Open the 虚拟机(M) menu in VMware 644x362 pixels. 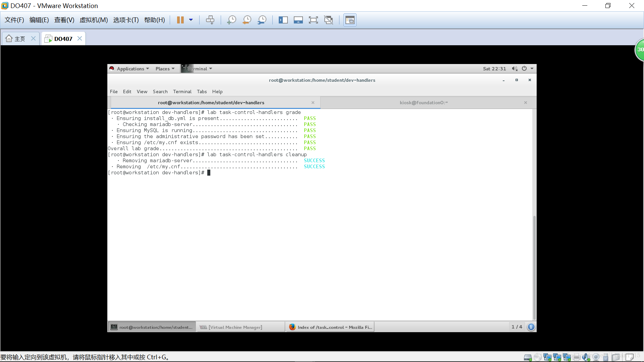94,20
